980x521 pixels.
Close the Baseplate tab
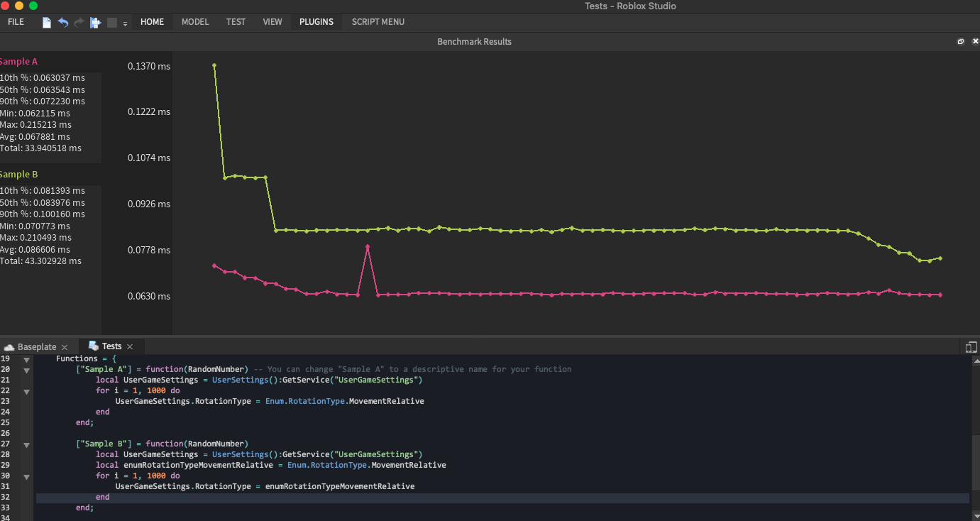65,346
